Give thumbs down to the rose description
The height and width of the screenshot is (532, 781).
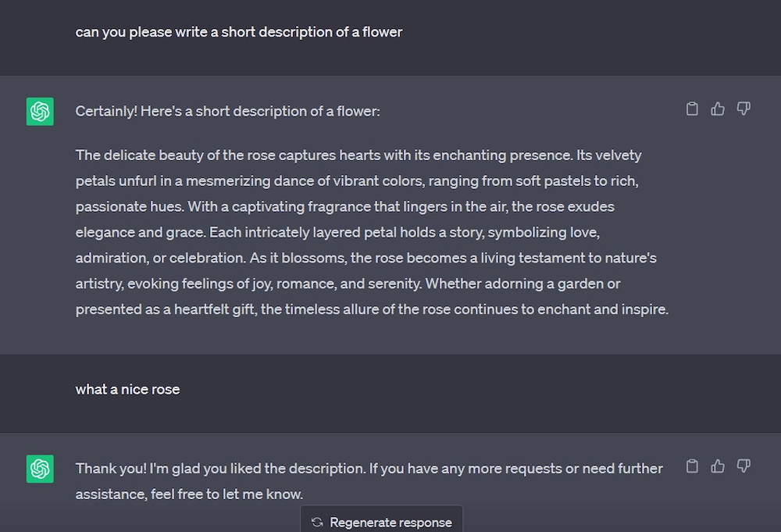tap(744, 109)
